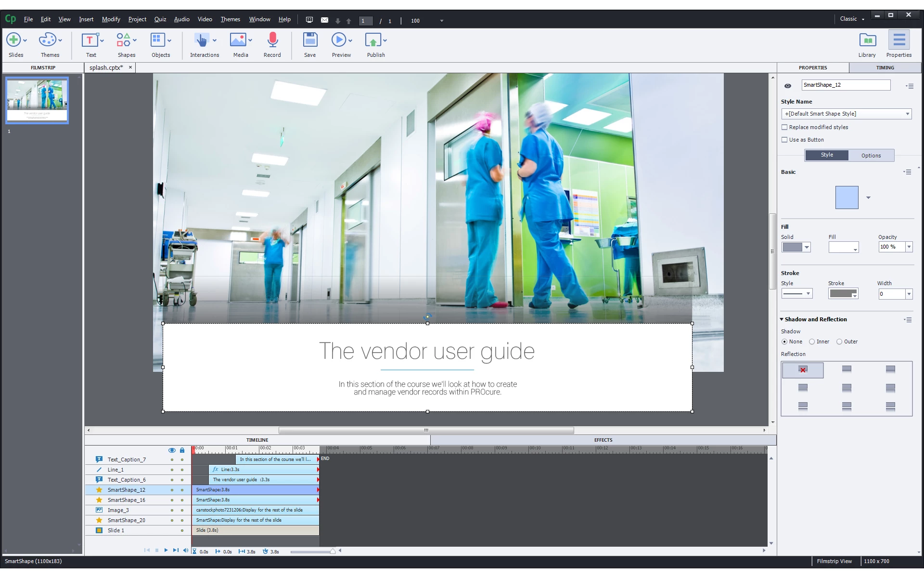
Task: Enable the Use as Button checkbox
Action: (784, 140)
